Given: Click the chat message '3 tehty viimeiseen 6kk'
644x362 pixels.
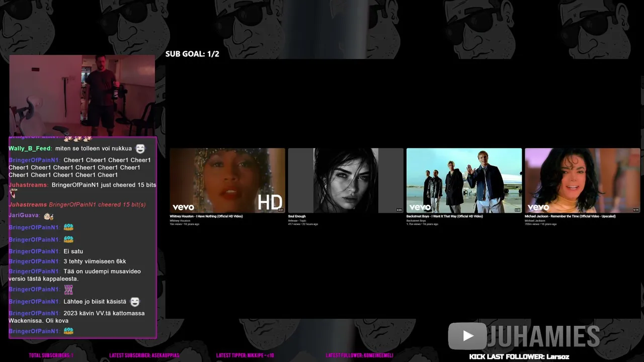Looking at the screenshot, I should tap(95, 261).
